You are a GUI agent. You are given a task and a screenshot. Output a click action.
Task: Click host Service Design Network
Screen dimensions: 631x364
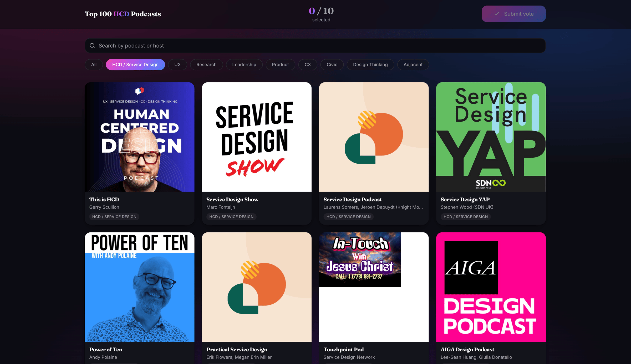coord(349,357)
